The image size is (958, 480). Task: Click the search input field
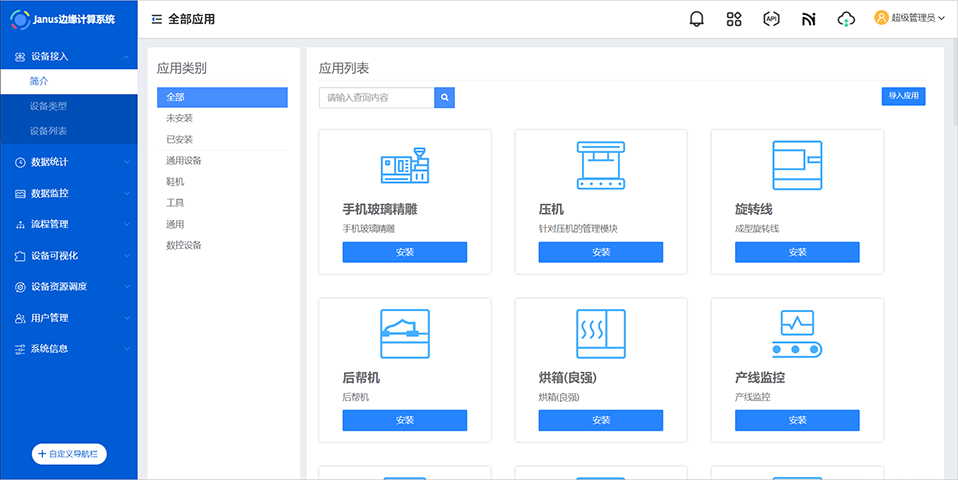[x=376, y=97]
